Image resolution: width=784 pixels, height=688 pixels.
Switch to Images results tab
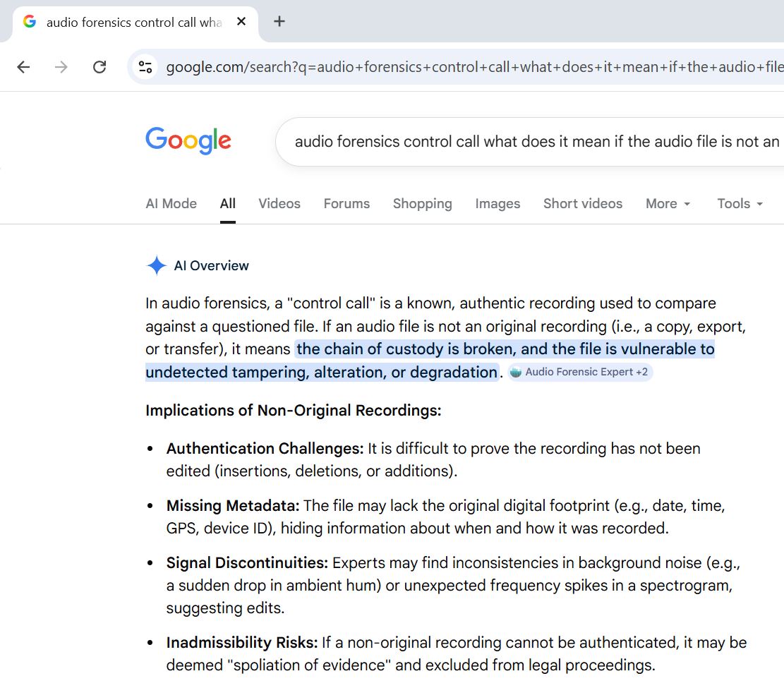click(x=497, y=203)
